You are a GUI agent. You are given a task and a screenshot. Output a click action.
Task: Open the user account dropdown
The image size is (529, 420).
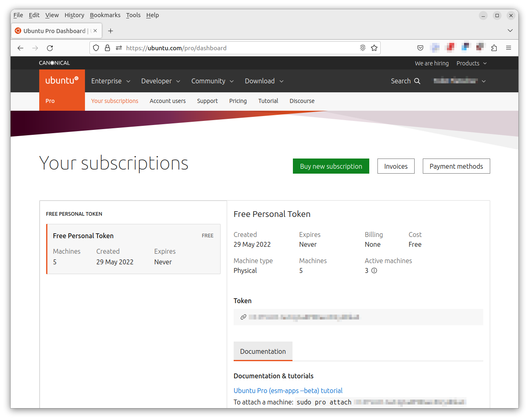tap(460, 81)
